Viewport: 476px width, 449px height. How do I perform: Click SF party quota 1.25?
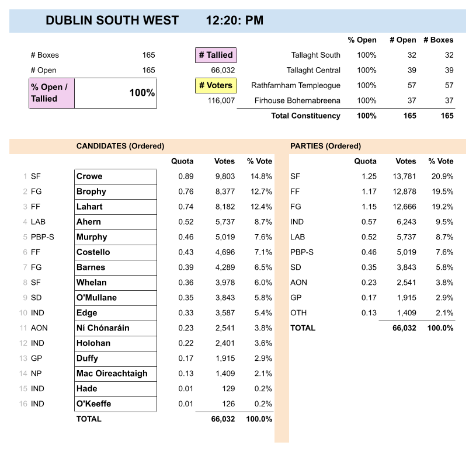point(369,176)
